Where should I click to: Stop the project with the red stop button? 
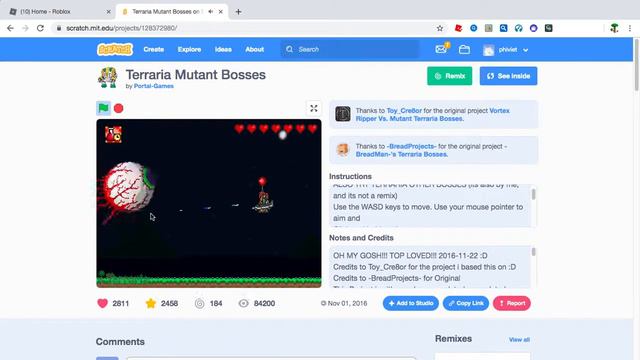[x=118, y=108]
